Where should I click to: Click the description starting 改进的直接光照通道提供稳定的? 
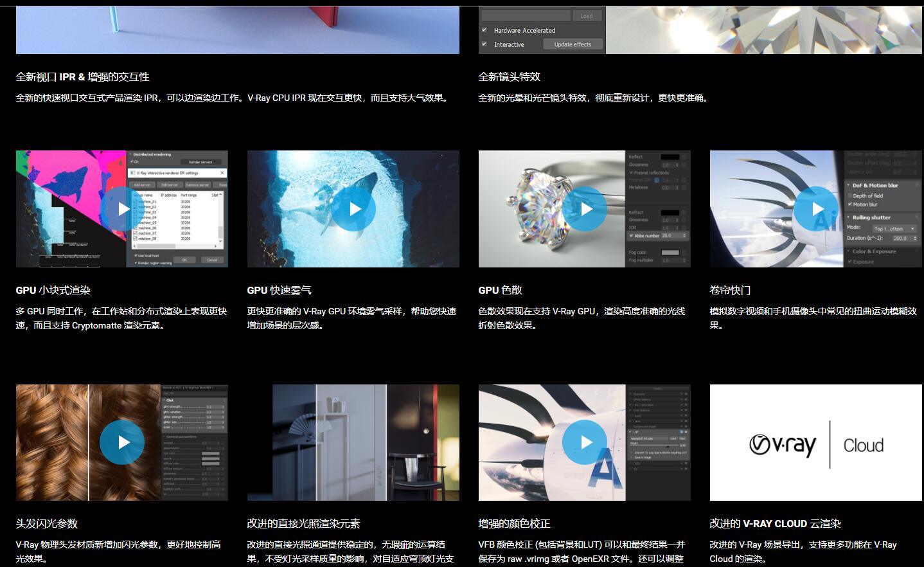351,552
